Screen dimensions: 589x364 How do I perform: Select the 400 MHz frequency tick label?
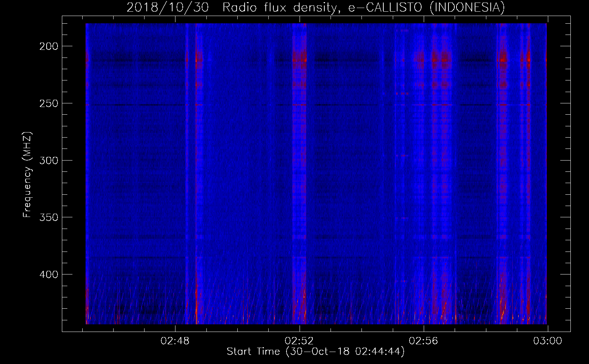pyautogui.click(x=49, y=274)
